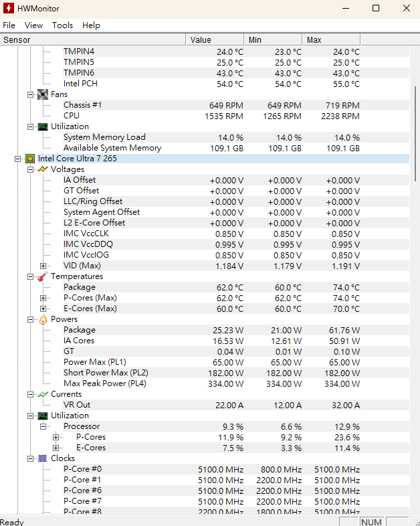Viewport: 420px width, 526px height.
Task: Click the Intel Core Ultra 7 265 chip icon
Action: (x=30, y=159)
